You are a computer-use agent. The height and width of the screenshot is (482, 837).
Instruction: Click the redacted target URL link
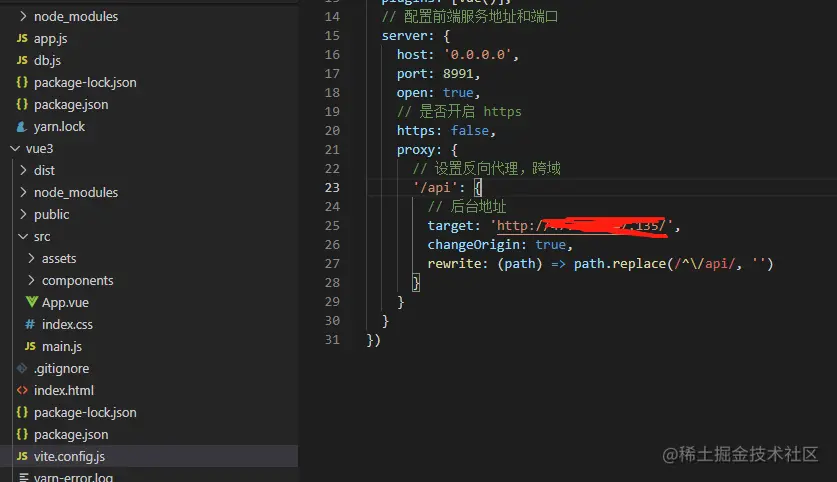[x=581, y=226]
